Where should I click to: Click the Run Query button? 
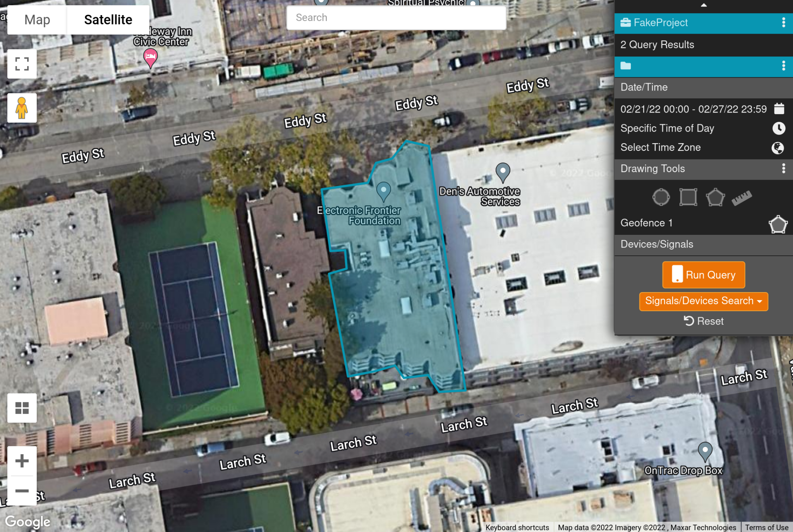pyautogui.click(x=704, y=275)
